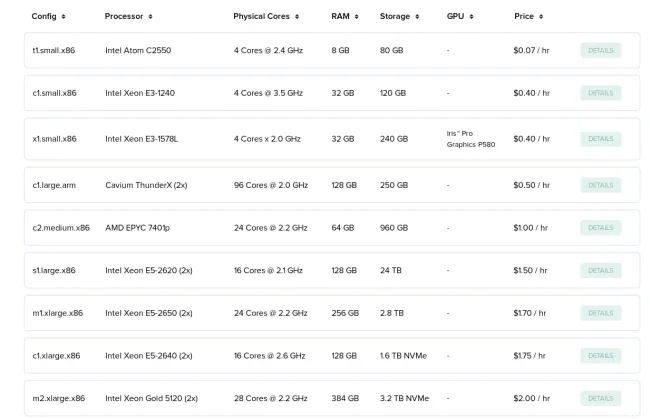Sort by Physical Cores column
The height and width of the screenshot is (419, 650).
click(x=267, y=17)
